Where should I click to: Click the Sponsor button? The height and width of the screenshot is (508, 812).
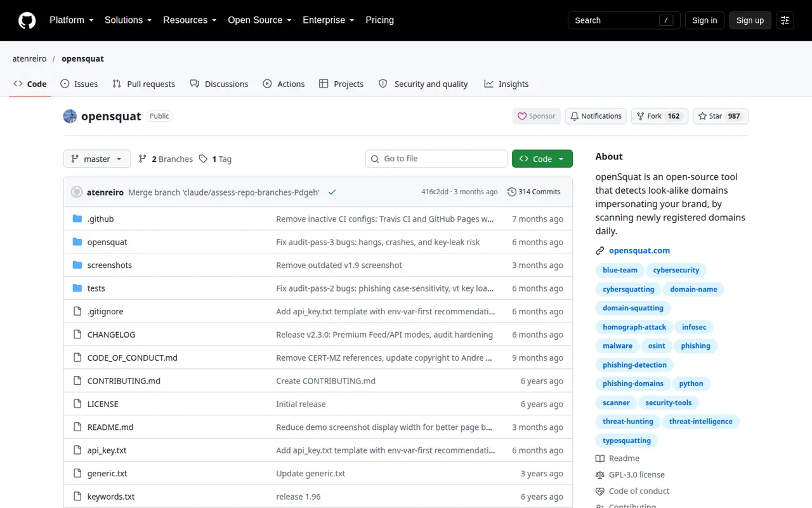[537, 116]
